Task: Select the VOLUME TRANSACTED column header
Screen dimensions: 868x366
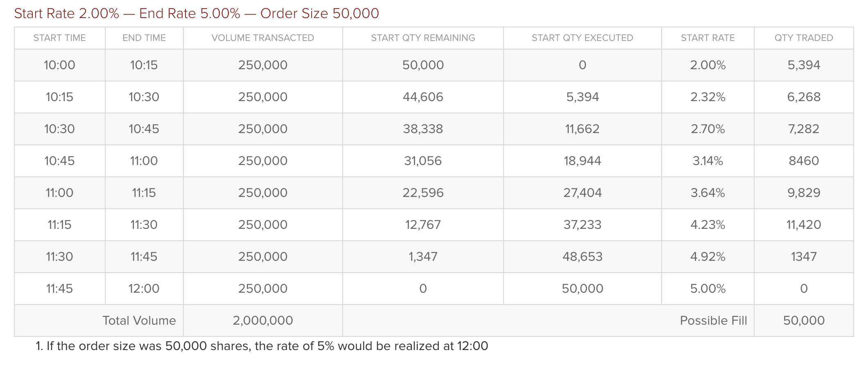Action: click(x=262, y=38)
